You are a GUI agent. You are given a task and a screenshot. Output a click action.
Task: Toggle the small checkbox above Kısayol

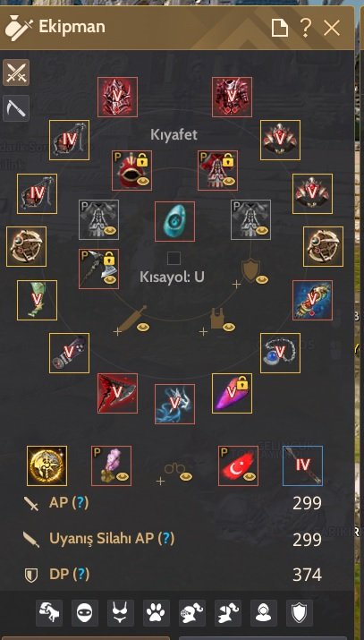click(x=174, y=259)
